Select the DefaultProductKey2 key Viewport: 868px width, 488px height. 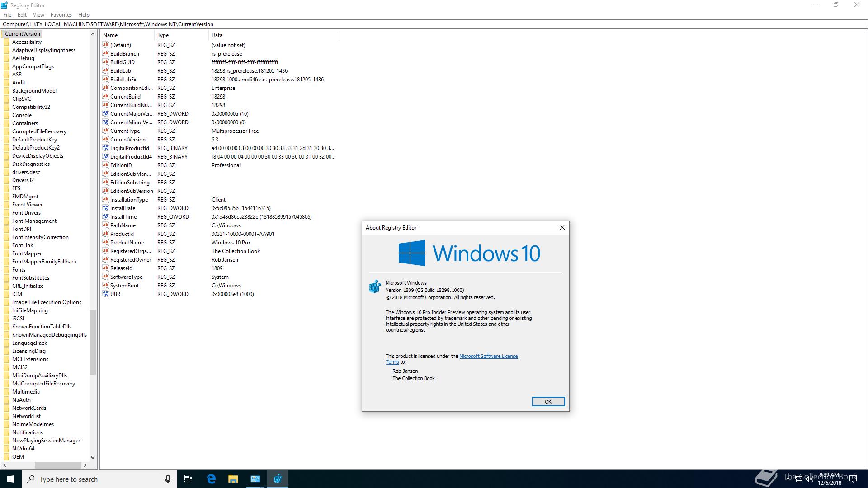(x=36, y=148)
